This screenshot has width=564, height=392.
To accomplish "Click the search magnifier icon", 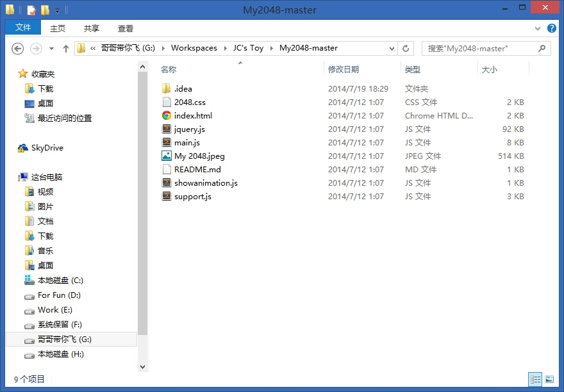I will 542,48.
